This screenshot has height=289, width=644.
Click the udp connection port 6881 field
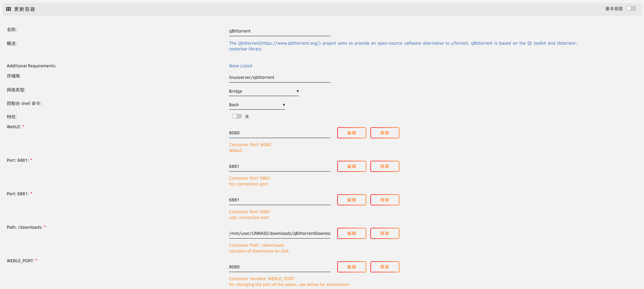click(280, 200)
